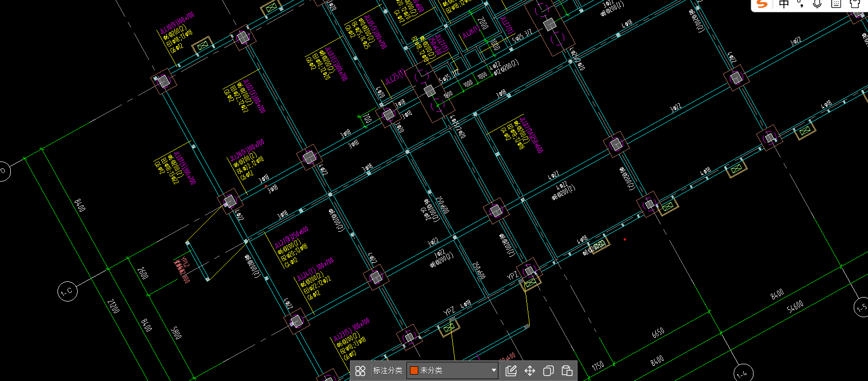Click the orange color swatch beside 未分类
The image size is (868, 381).
(x=414, y=371)
